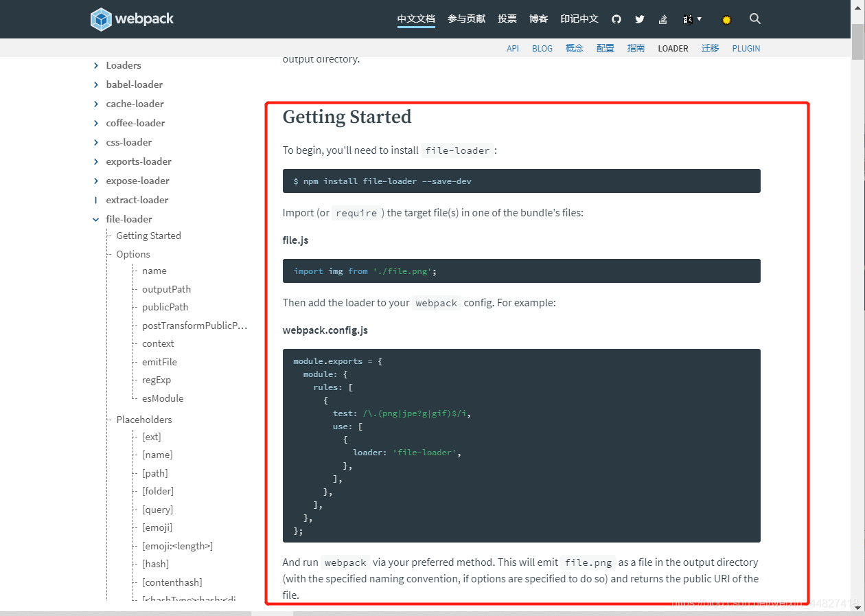Click the webpack.config.js label

pos(325,330)
